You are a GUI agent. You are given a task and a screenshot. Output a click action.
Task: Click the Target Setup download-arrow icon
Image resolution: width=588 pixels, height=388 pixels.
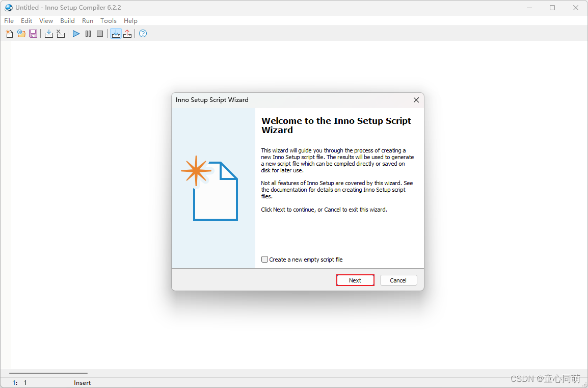coord(116,34)
